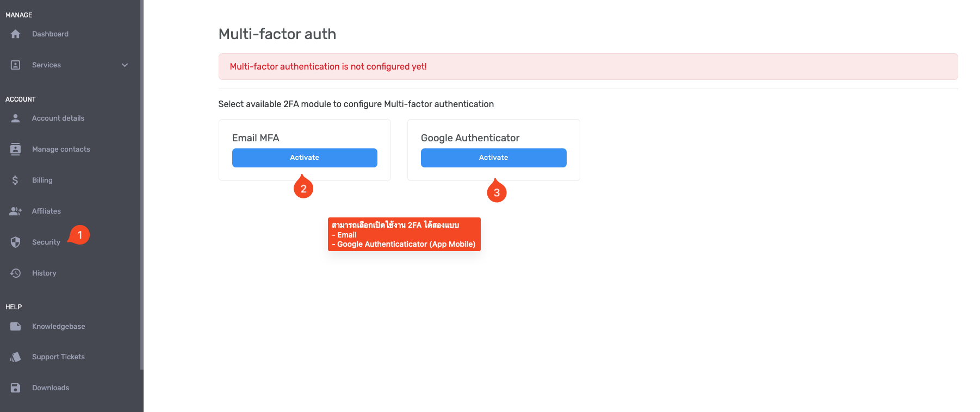Click the Support Tickets icon
This screenshot has height=412, width=980.
coord(15,357)
